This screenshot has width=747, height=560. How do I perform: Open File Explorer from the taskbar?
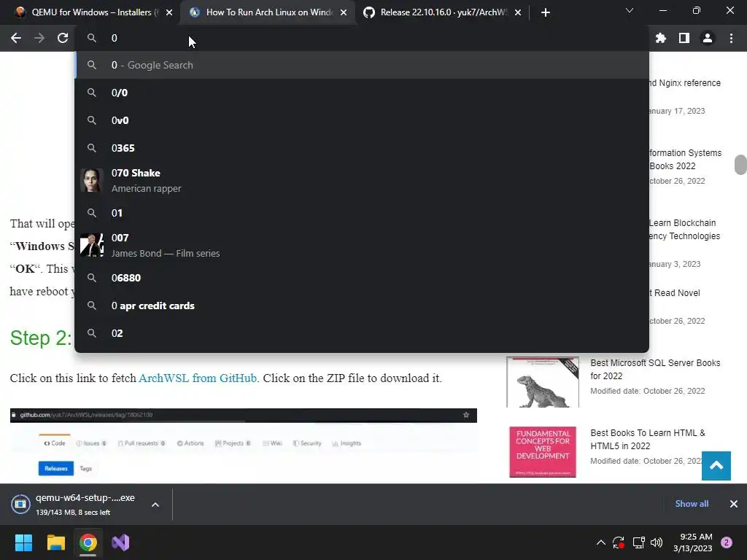pyautogui.click(x=55, y=542)
